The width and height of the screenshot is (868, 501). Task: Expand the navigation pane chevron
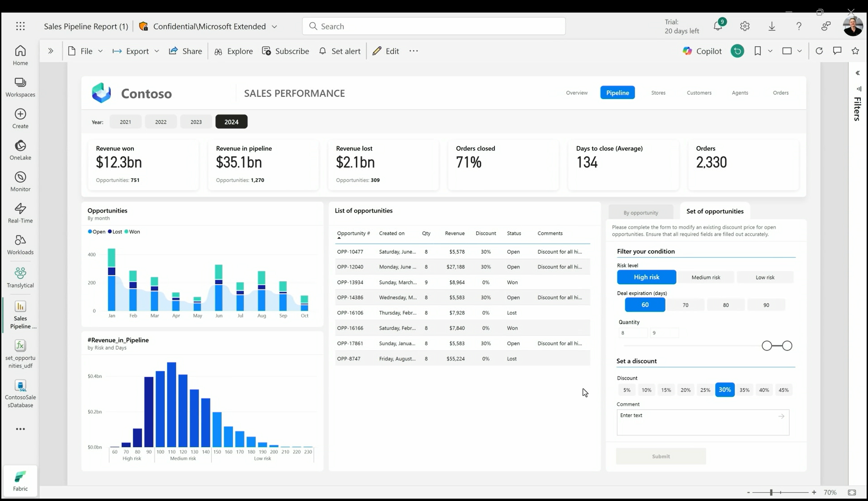tap(51, 51)
